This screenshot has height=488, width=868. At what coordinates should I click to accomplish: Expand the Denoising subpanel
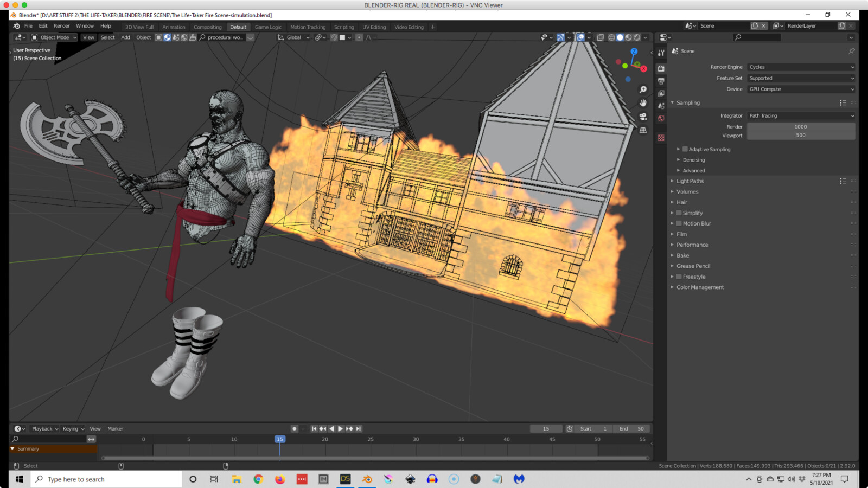point(693,160)
